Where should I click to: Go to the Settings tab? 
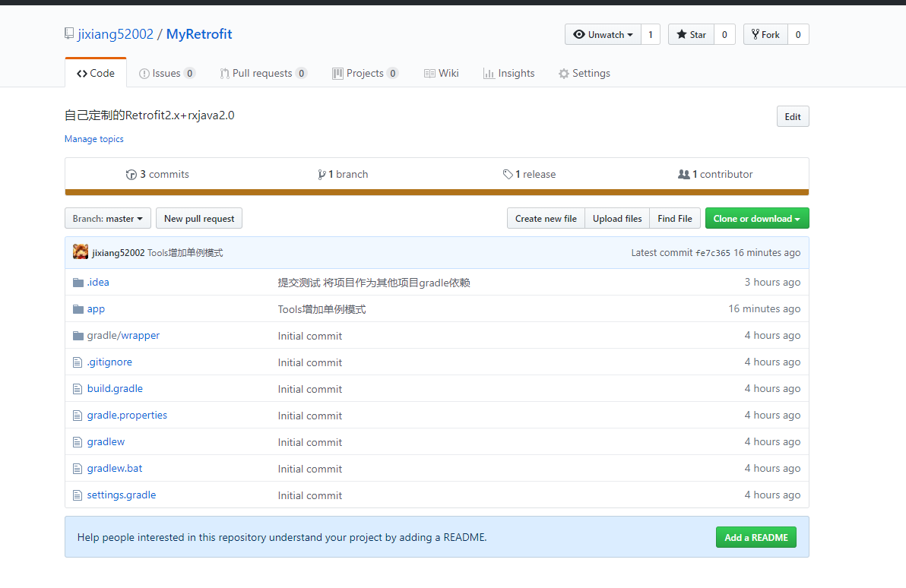tap(584, 74)
